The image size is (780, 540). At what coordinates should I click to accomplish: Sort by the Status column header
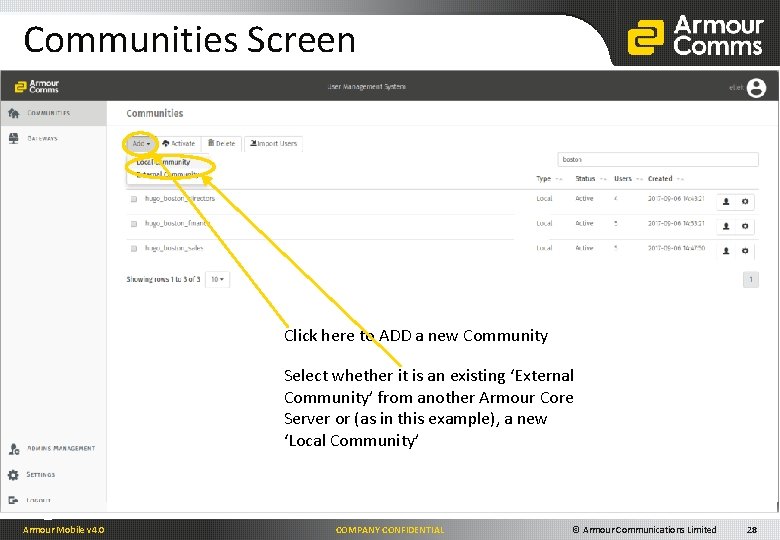click(x=590, y=179)
